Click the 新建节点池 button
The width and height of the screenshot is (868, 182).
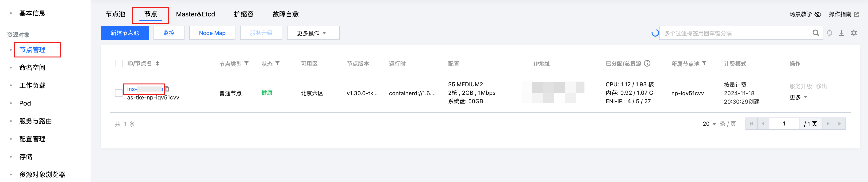[x=125, y=33]
